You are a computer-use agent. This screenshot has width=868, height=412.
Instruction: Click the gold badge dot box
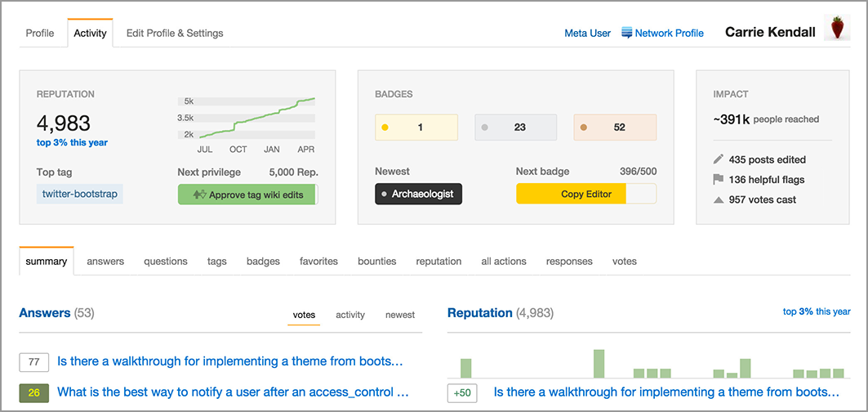pos(416,127)
